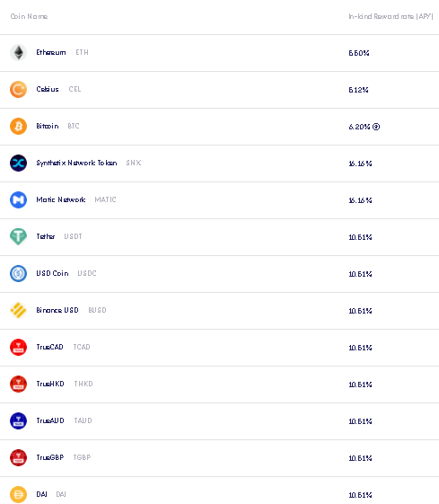Click the Synthetix Network Token icon
The height and width of the screenshot is (504, 439).
click(x=18, y=163)
